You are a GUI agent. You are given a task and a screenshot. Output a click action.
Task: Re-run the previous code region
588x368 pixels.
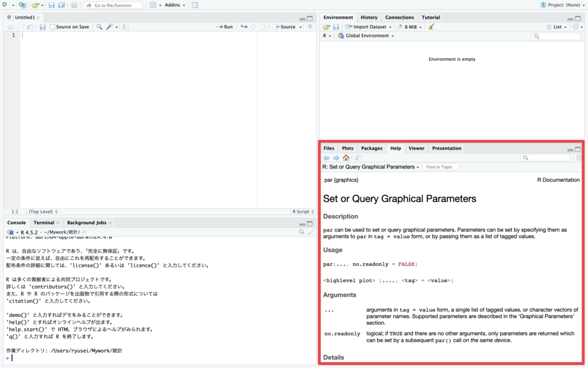(244, 27)
